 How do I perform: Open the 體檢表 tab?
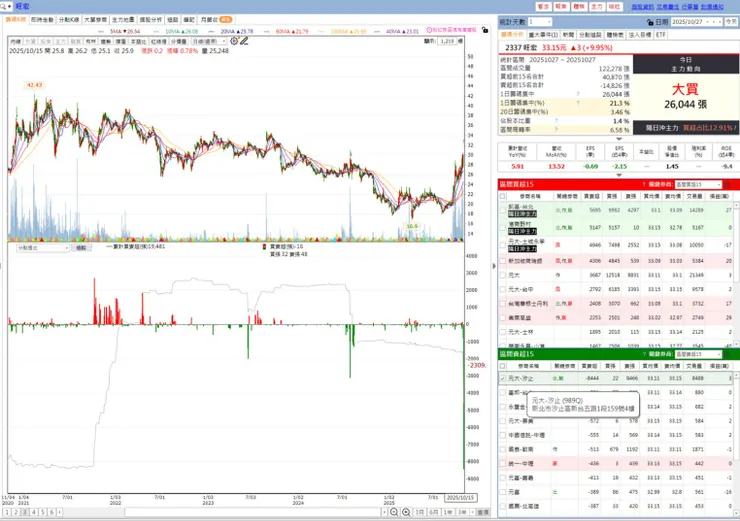pyautogui.click(x=615, y=35)
